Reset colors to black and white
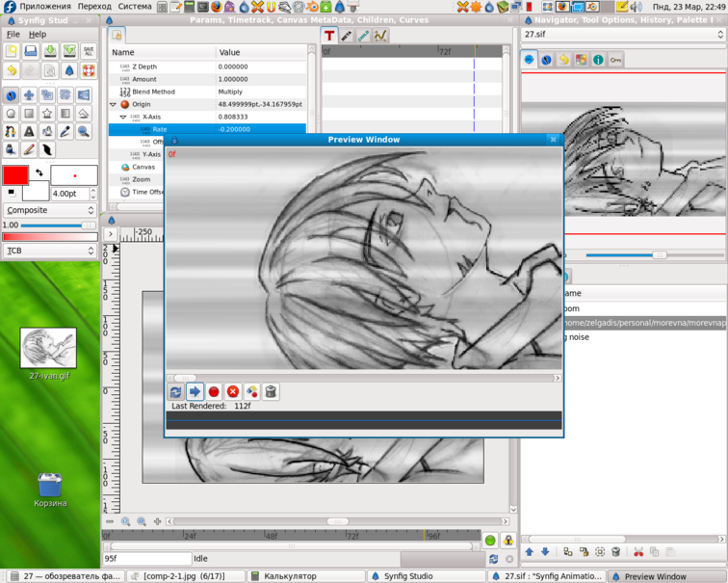Image resolution: width=728 pixels, height=583 pixels. pyautogui.click(x=11, y=192)
